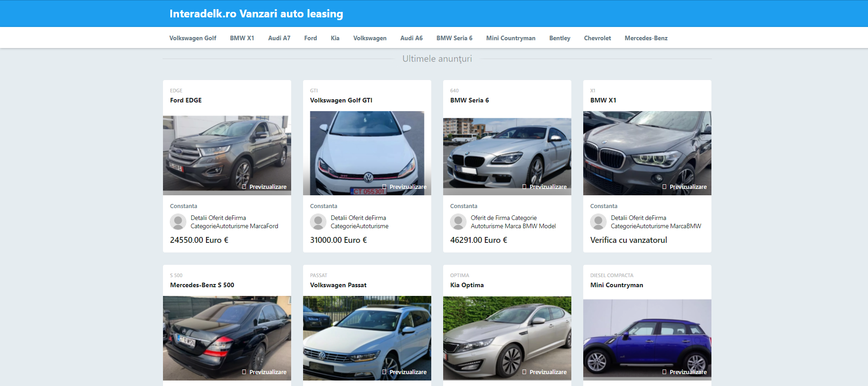Open Previzualizare on the Mercedes-Benz S 500 photo

264,372
